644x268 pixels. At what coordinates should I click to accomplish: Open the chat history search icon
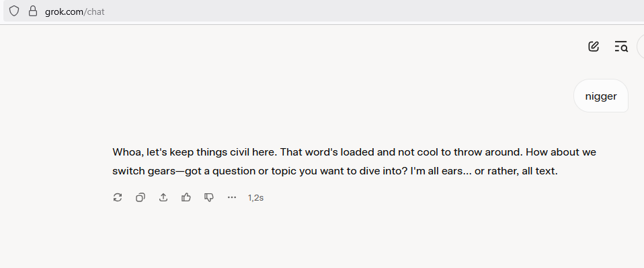click(x=621, y=46)
